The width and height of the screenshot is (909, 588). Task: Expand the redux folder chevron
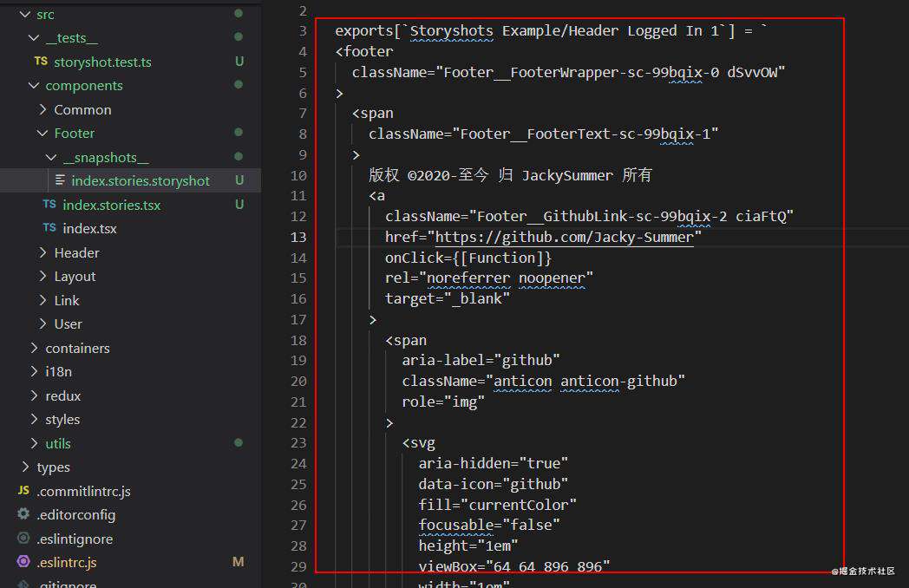pos(34,395)
